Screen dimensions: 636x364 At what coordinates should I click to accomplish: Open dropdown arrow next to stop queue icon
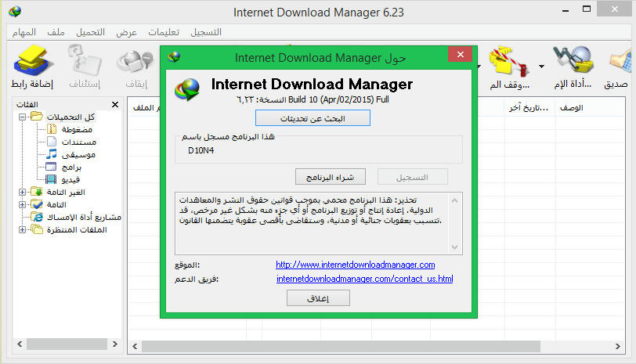(x=541, y=66)
